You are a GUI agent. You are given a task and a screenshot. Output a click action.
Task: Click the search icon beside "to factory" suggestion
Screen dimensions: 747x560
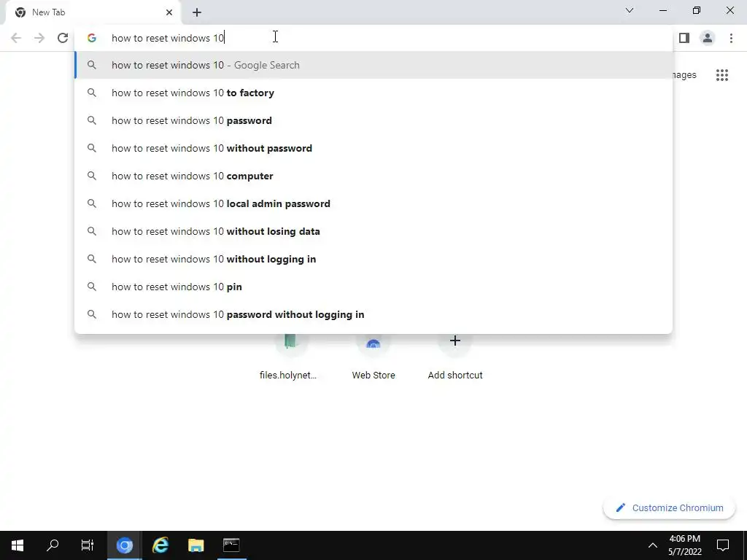coord(92,93)
